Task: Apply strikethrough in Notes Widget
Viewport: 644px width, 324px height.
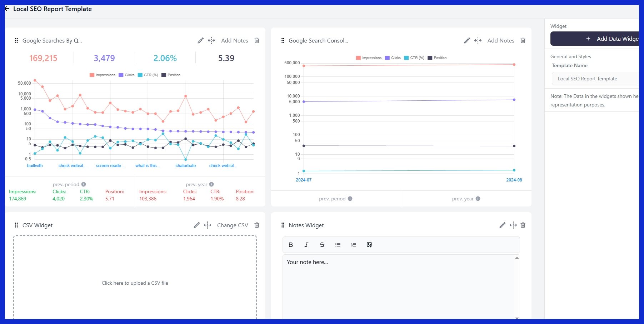Action: click(322, 245)
